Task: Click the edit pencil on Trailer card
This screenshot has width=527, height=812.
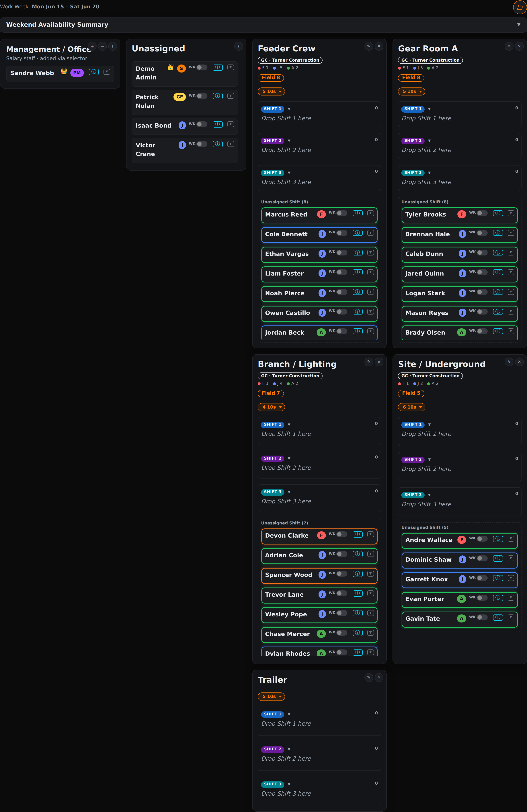Action: [369, 678]
